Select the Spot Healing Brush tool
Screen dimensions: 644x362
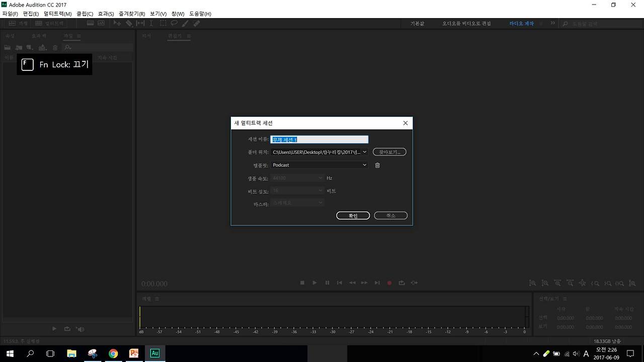click(x=197, y=23)
